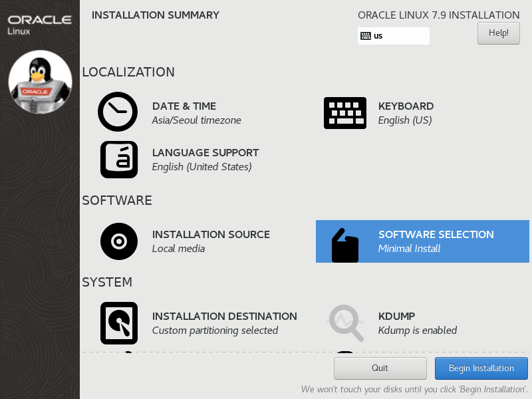Open Date & Time clock icon
This screenshot has height=399, width=532.
118,112
